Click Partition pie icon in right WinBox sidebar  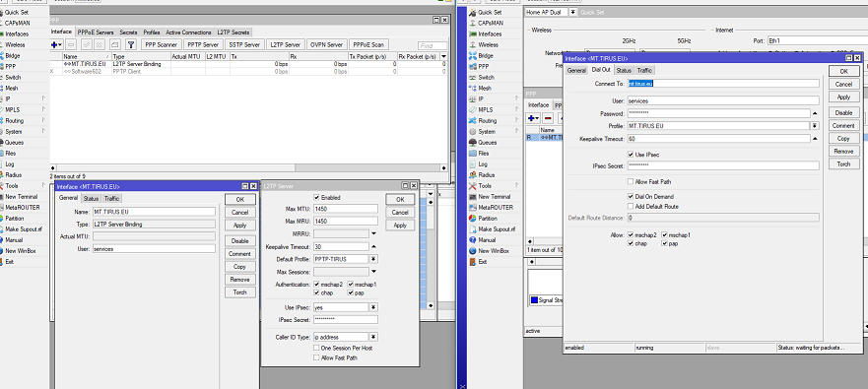point(472,218)
